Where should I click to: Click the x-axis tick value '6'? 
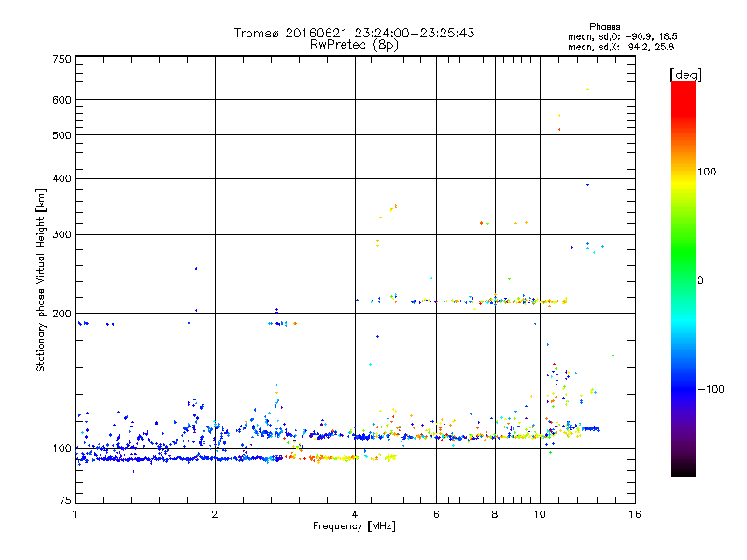pyautogui.click(x=436, y=514)
